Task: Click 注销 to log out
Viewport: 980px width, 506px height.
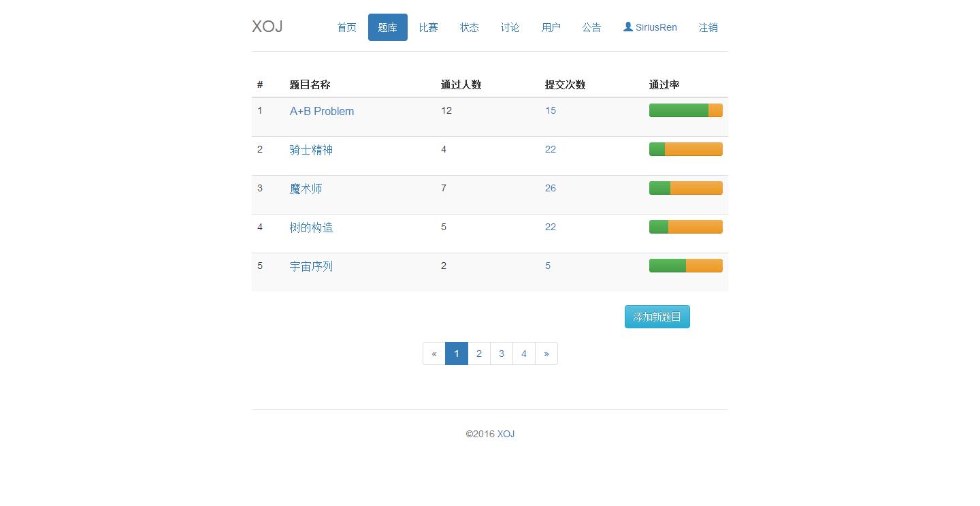Action: [x=708, y=27]
